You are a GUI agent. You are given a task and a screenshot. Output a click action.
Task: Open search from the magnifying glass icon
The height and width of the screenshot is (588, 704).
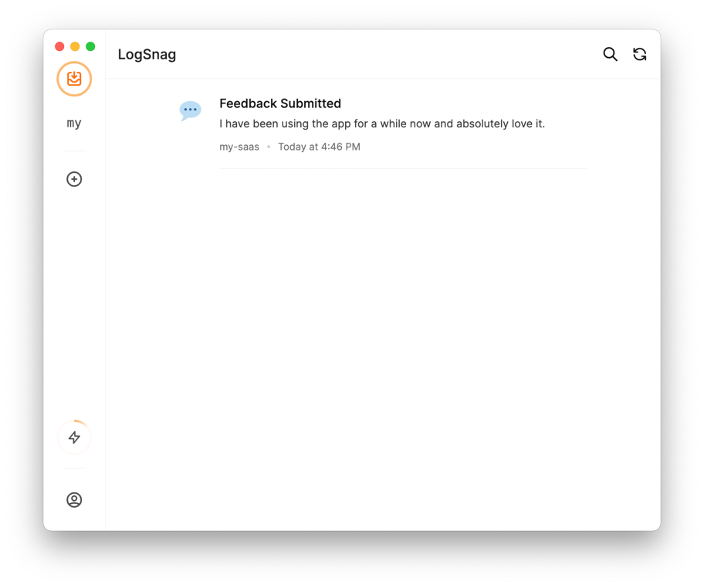(x=610, y=54)
